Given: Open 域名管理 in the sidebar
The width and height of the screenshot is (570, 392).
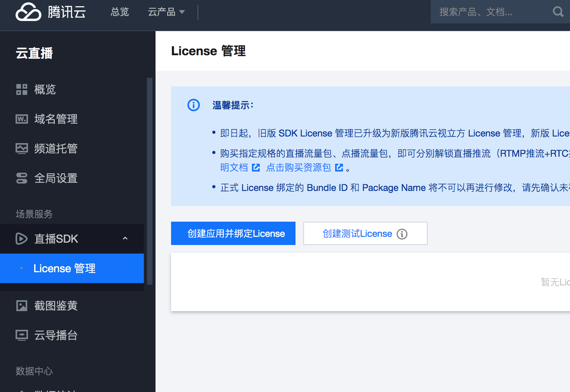Looking at the screenshot, I should click(56, 119).
